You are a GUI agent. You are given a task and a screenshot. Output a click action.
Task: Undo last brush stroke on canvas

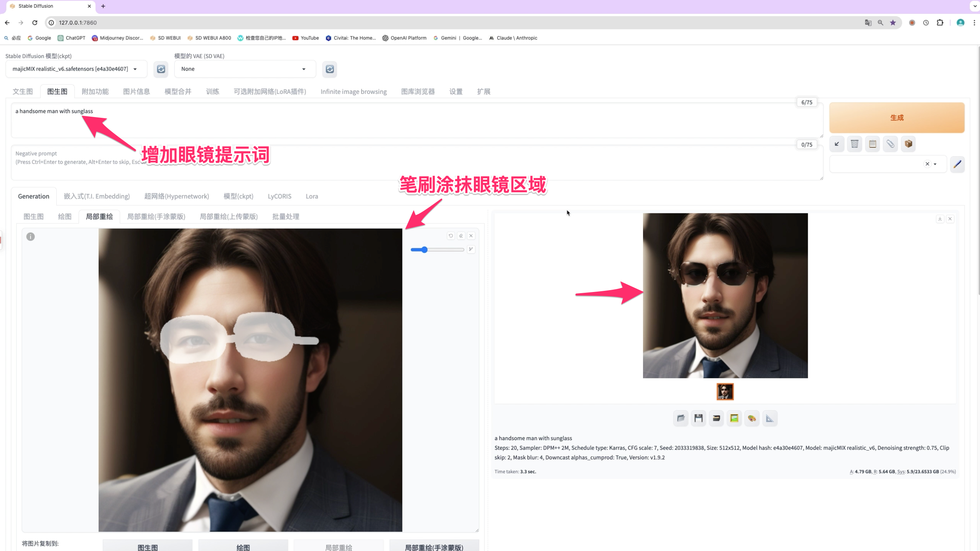pos(451,236)
